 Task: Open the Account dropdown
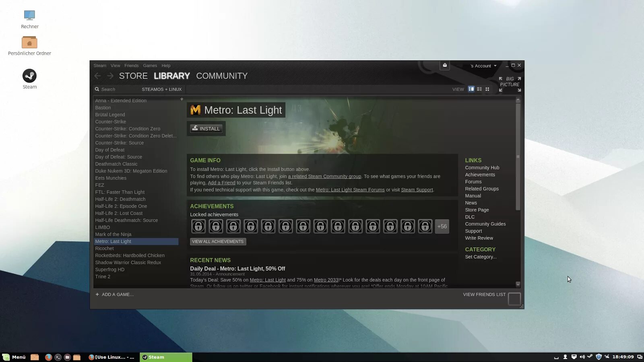(x=483, y=66)
